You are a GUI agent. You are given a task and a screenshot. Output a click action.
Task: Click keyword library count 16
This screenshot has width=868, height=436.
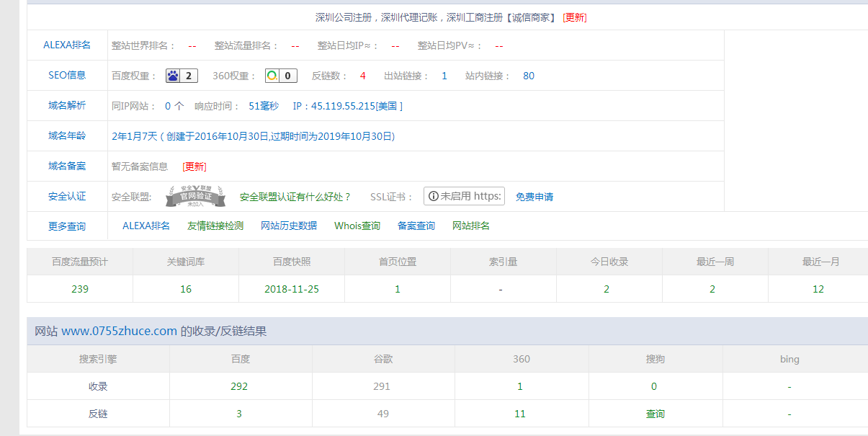coord(185,288)
